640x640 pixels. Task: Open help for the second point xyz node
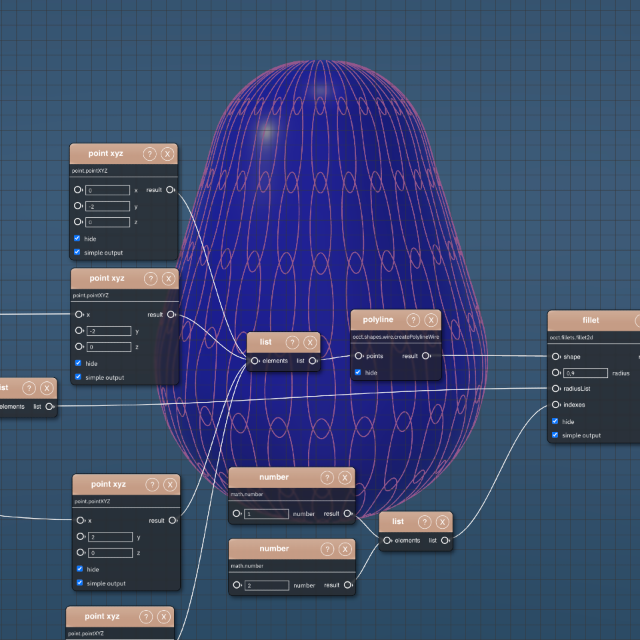pyautogui.click(x=151, y=279)
